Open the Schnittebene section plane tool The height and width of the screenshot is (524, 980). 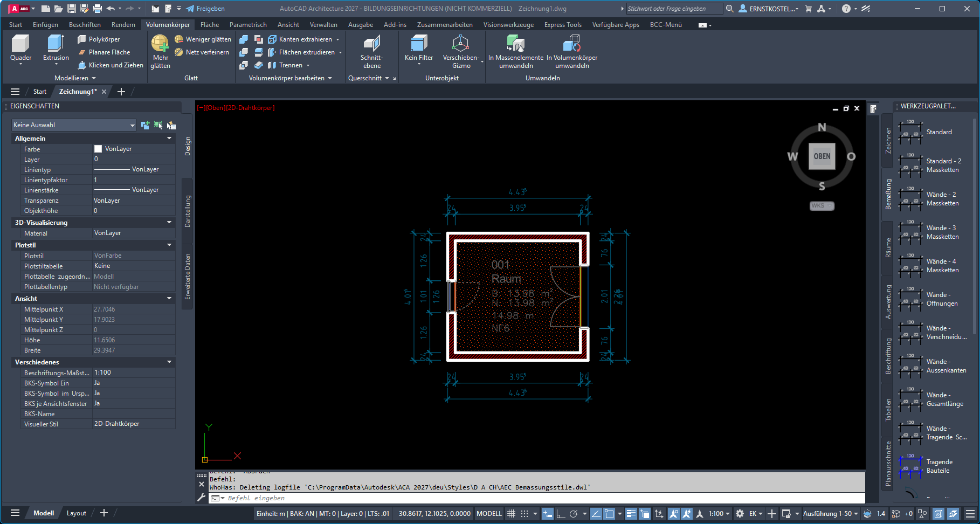click(371, 51)
